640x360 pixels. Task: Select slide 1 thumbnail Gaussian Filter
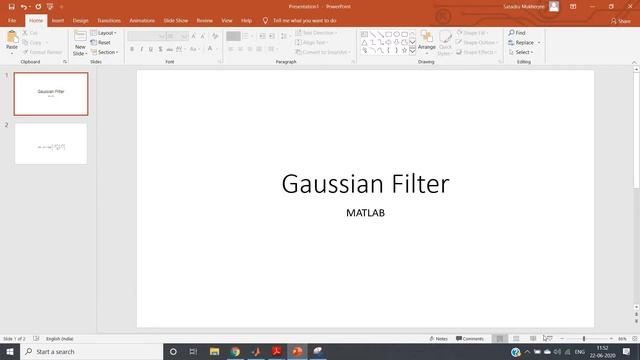tap(51, 94)
